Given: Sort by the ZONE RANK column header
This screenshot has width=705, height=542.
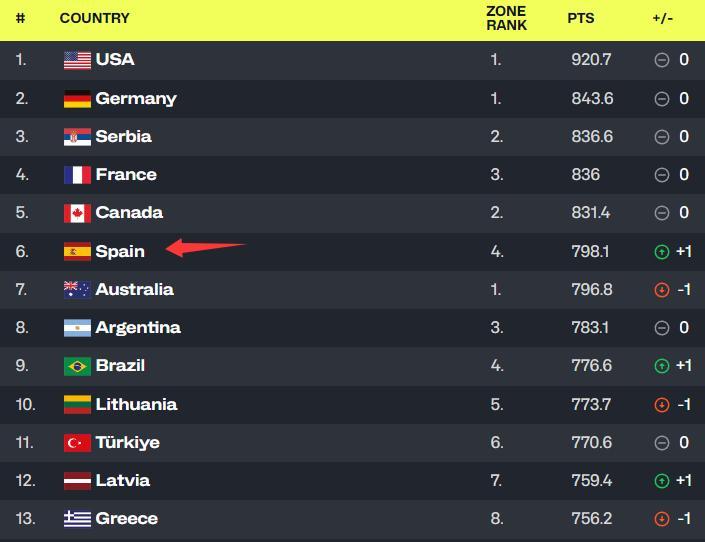Looking at the screenshot, I should pos(506,18).
